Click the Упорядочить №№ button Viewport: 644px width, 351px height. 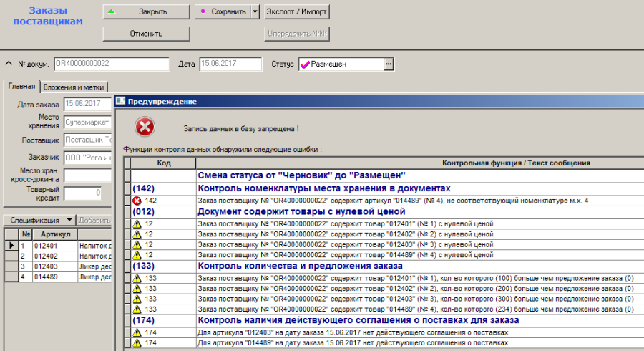click(296, 34)
